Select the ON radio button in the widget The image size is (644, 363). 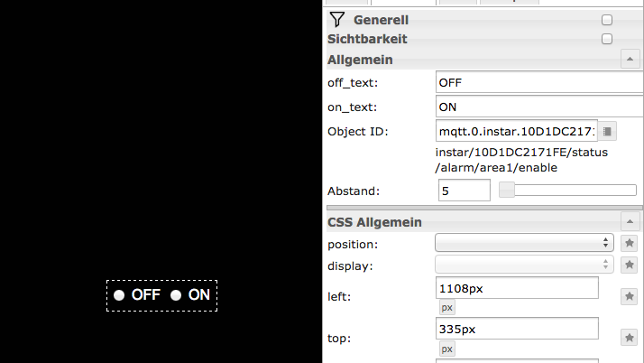click(176, 295)
